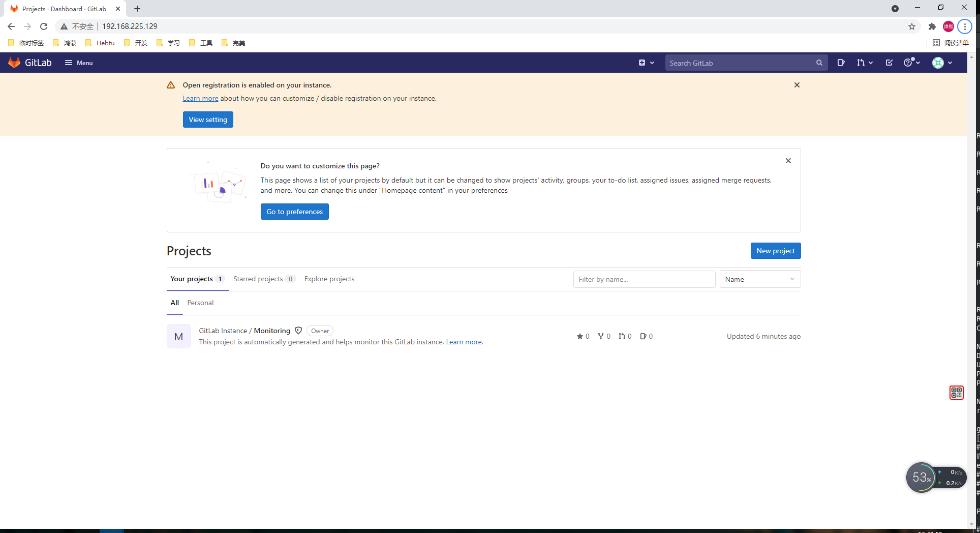The image size is (980, 533).
Task: Click the address bar URL 192.168.225.129
Action: [130, 26]
